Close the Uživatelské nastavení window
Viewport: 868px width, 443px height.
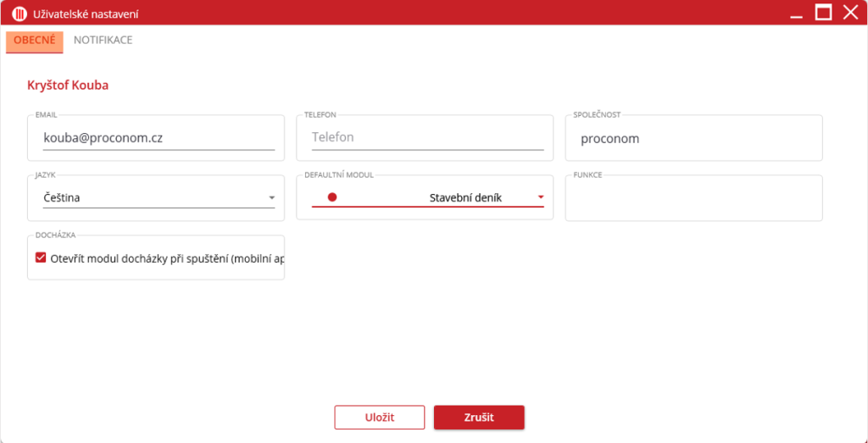pos(850,12)
